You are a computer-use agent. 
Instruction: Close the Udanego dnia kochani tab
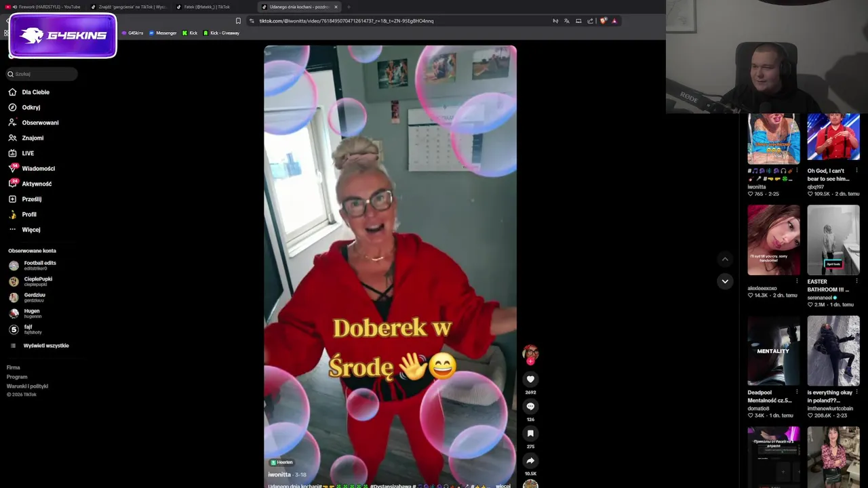(x=336, y=7)
